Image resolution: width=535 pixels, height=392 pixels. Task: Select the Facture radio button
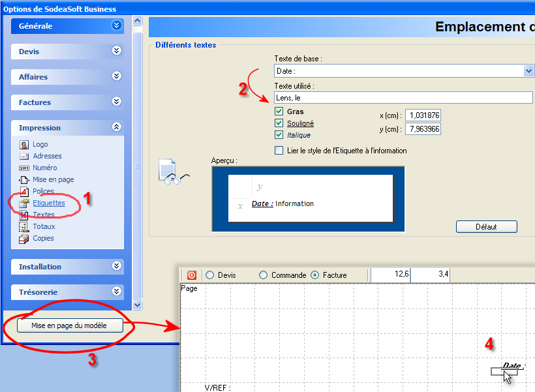[x=315, y=275]
